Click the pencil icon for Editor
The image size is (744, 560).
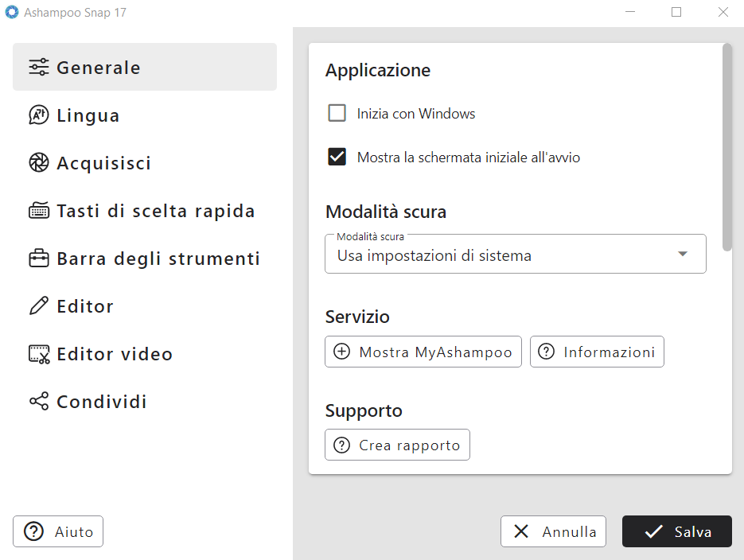[x=38, y=305]
